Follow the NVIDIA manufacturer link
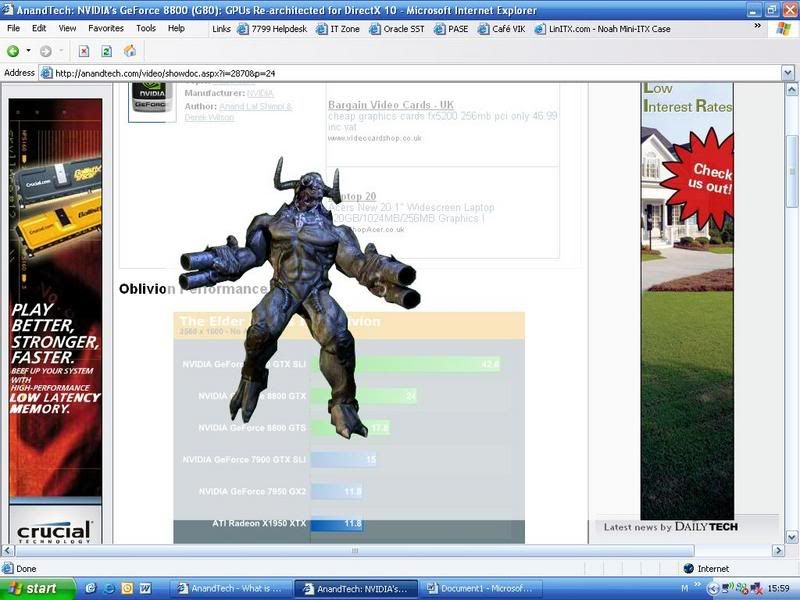 pyautogui.click(x=260, y=93)
